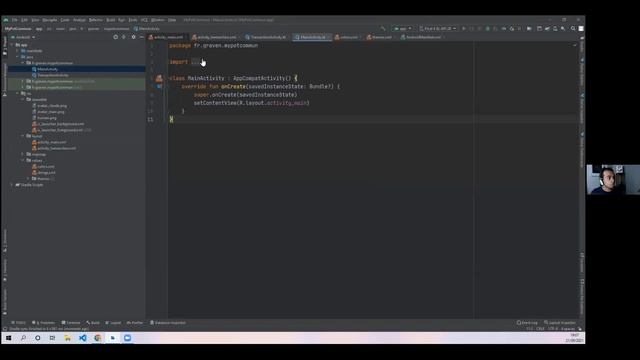640x360 pixels.
Task: Open Windows taskbar search
Action: coord(23,338)
